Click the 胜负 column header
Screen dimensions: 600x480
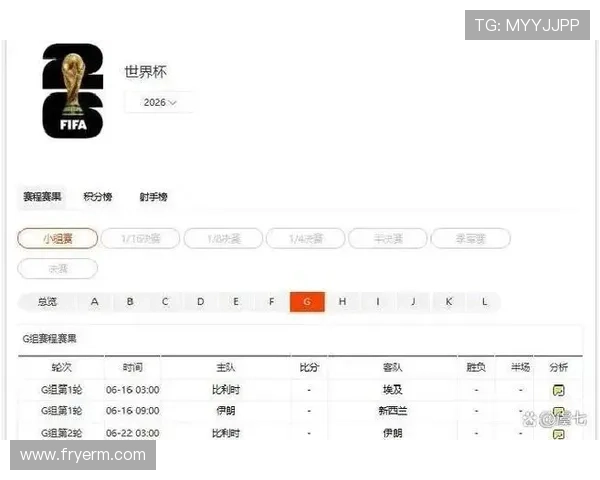[476, 367]
